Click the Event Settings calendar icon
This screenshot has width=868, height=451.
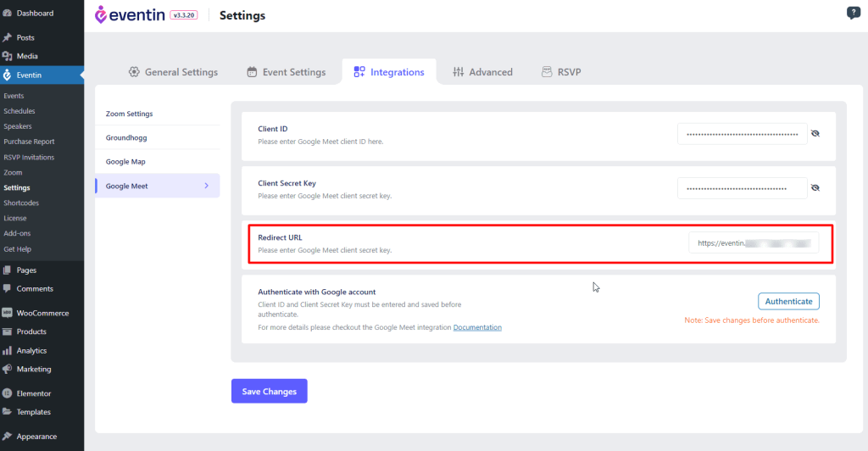tap(252, 72)
